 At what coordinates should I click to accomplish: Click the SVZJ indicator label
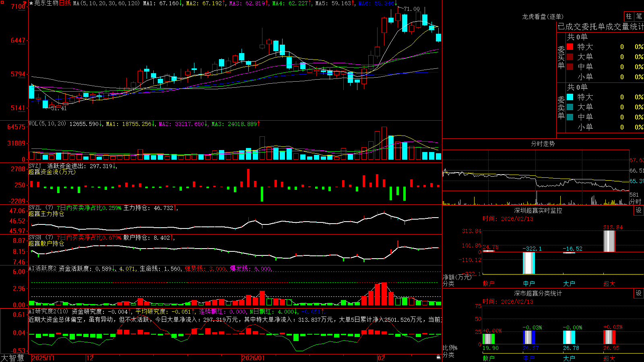pyautogui.click(x=35, y=166)
